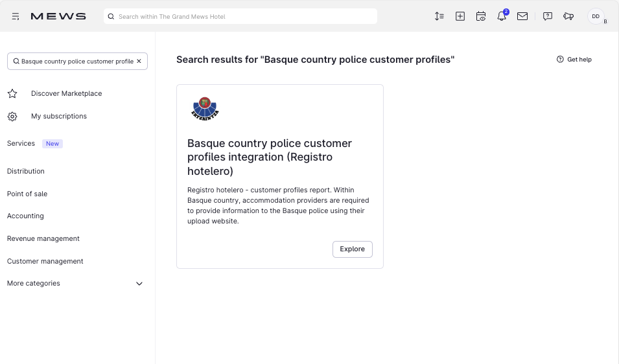Image resolution: width=619 pixels, height=364 pixels.
Task: Select the Point of sale category
Action: pos(27,194)
